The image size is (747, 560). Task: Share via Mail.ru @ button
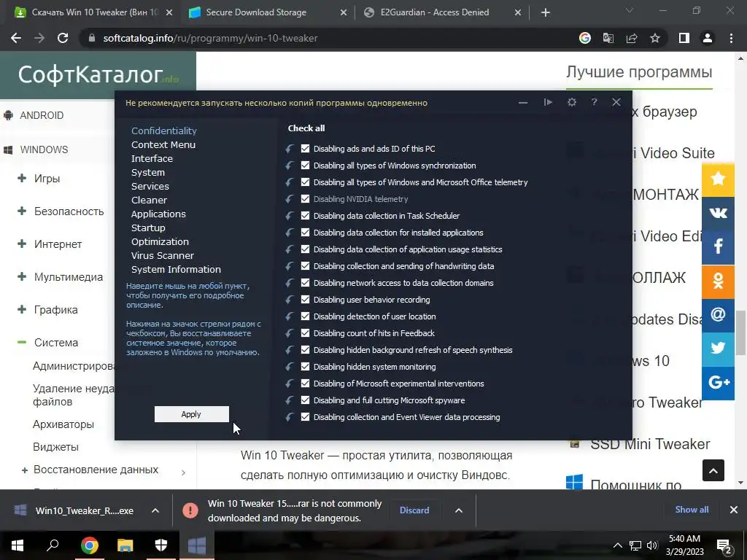[718, 315]
